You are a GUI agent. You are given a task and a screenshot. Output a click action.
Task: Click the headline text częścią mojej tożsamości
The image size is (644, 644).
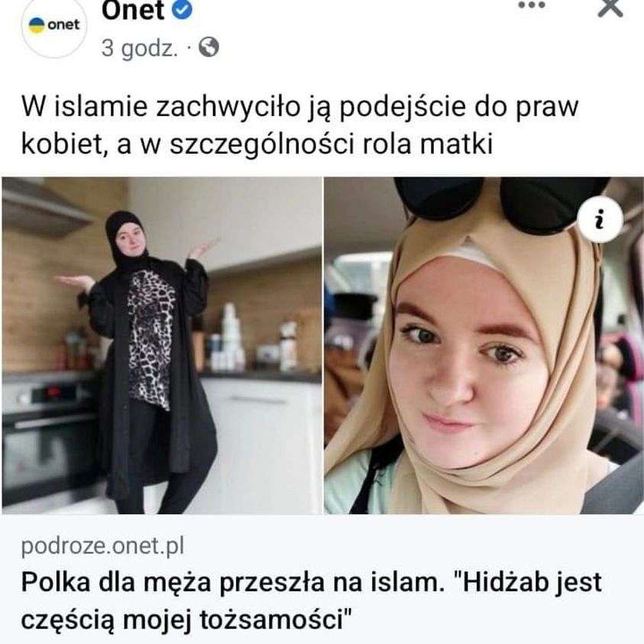(x=186, y=620)
